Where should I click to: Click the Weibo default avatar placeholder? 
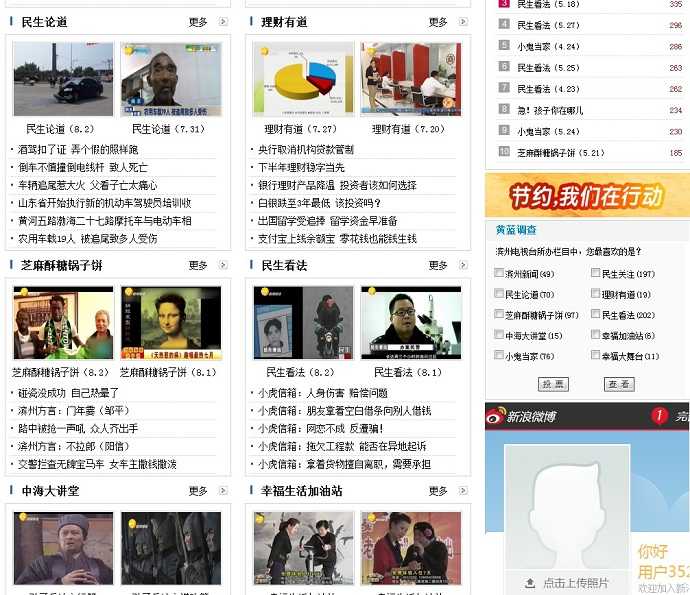point(567,507)
